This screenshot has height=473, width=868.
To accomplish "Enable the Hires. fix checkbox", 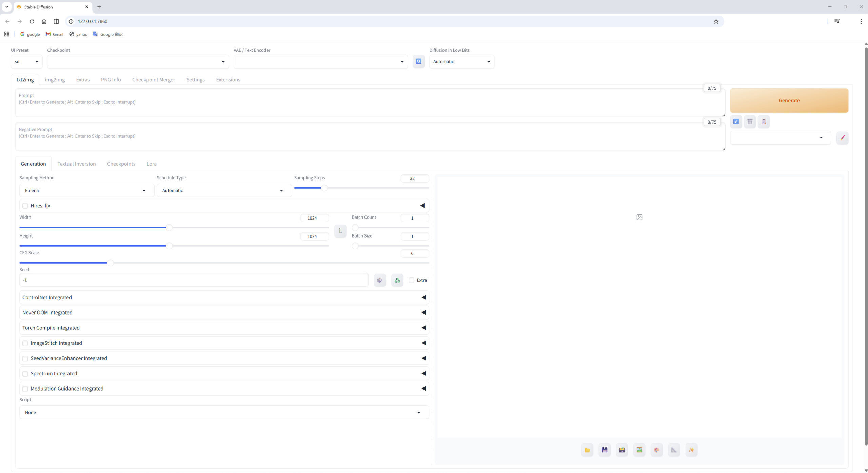I will coord(25,206).
